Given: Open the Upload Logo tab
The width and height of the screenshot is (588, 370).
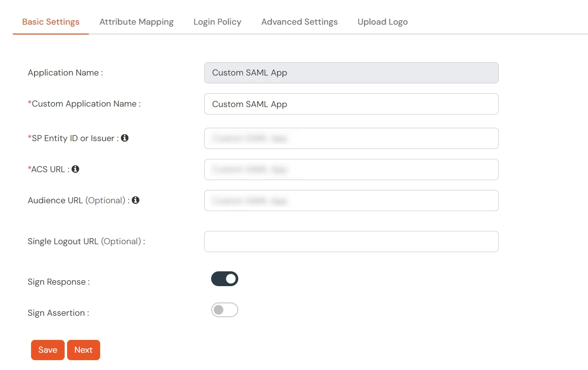Looking at the screenshot, I should click(382, 22).
